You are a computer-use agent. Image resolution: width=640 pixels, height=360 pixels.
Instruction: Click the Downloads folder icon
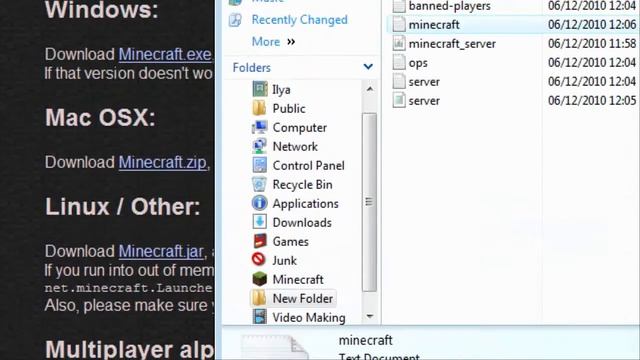[260, 222]
